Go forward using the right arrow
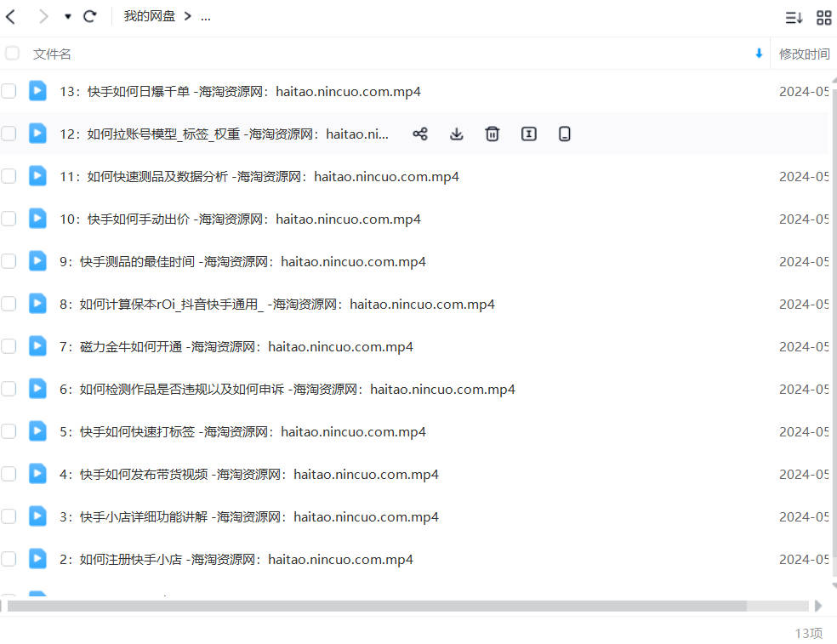The height and width of the screenshot is (644, 837). [x=43, y=16]
